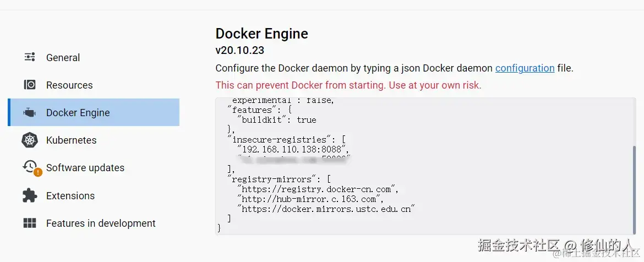Place cursor on the "buildkit": true line
644x262 pixels.
tap(276, 119)
